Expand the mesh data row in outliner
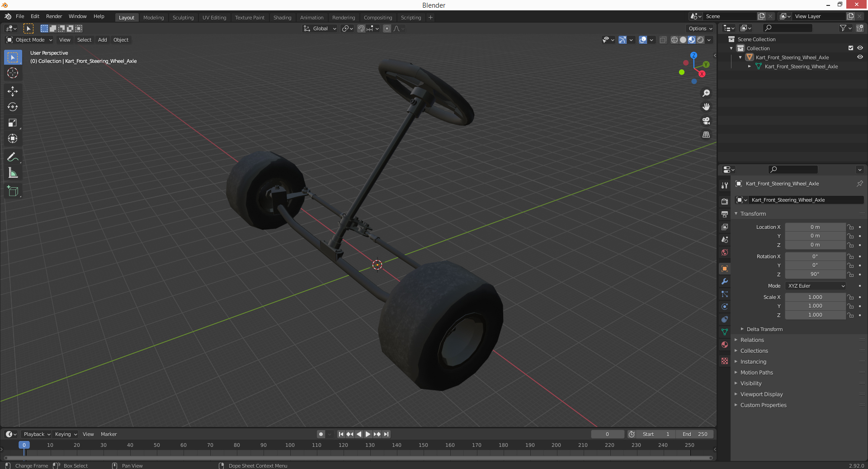 click(750, 66)
